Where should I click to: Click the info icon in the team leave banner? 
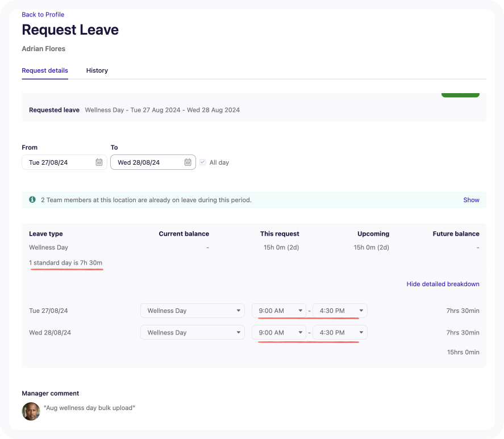coord(32,199)
